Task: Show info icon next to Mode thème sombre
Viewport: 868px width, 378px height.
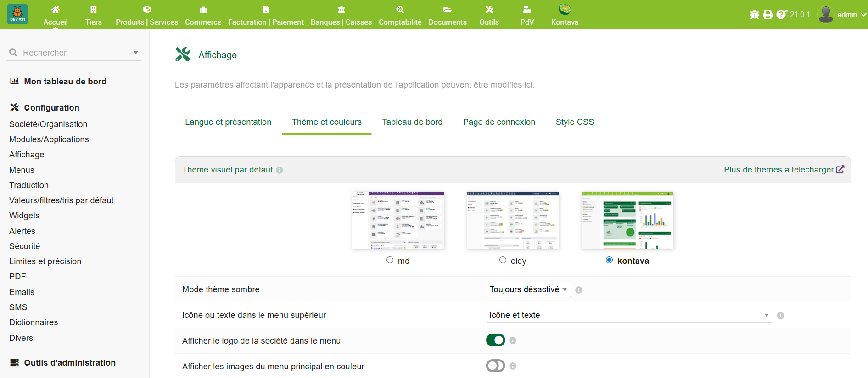Action: point(579,290)
